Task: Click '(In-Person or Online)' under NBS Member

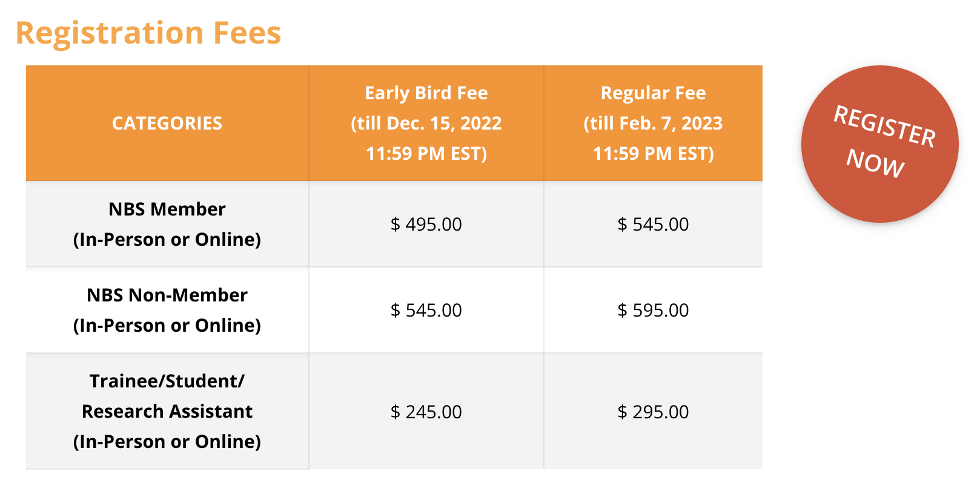Action: tap(167, 240)
